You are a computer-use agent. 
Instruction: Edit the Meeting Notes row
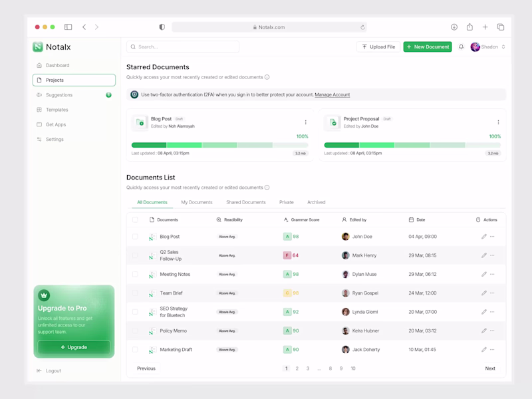coord(484,274)
